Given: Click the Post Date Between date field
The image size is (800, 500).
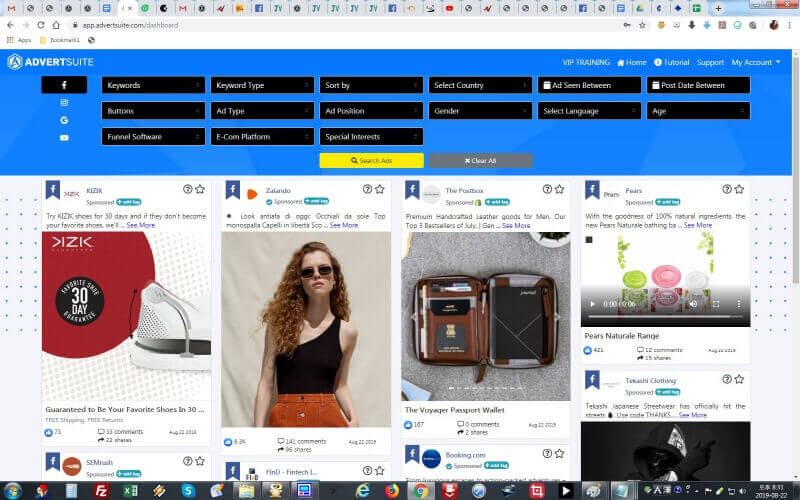Looking at the screenshot, I should click(x=698, y=85).
